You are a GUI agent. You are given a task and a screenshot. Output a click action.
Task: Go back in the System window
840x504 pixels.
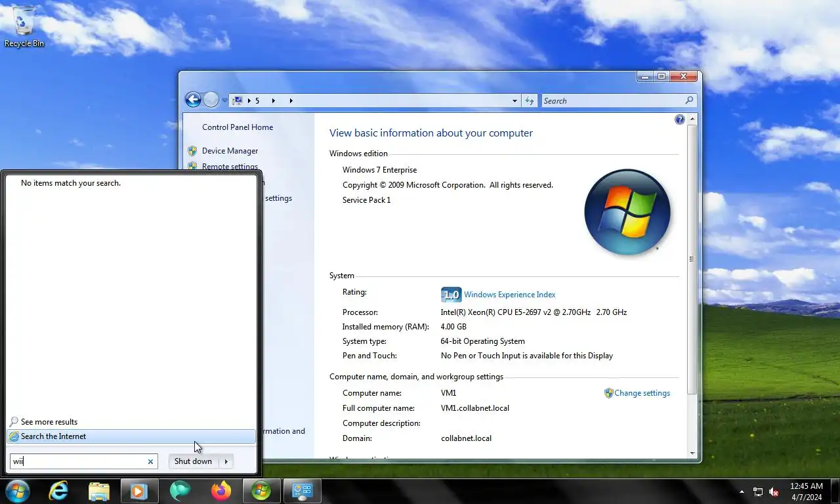pyautogui.click(x=193, y=100)
